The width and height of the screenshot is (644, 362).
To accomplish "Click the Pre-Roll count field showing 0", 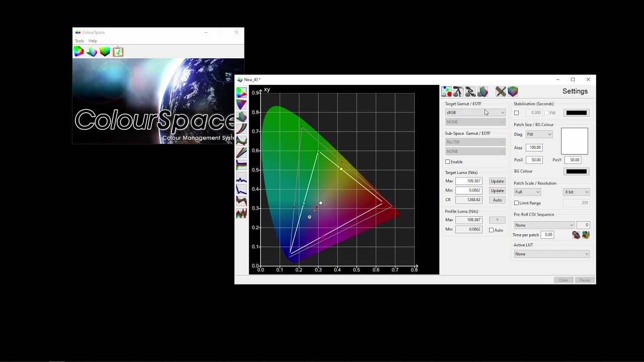I will (583, 225).
